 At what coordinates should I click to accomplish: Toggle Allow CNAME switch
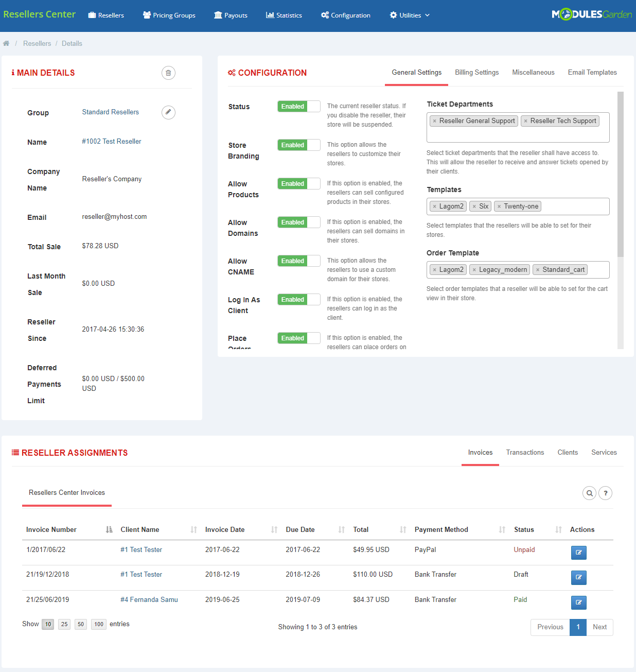pos(299,261)
